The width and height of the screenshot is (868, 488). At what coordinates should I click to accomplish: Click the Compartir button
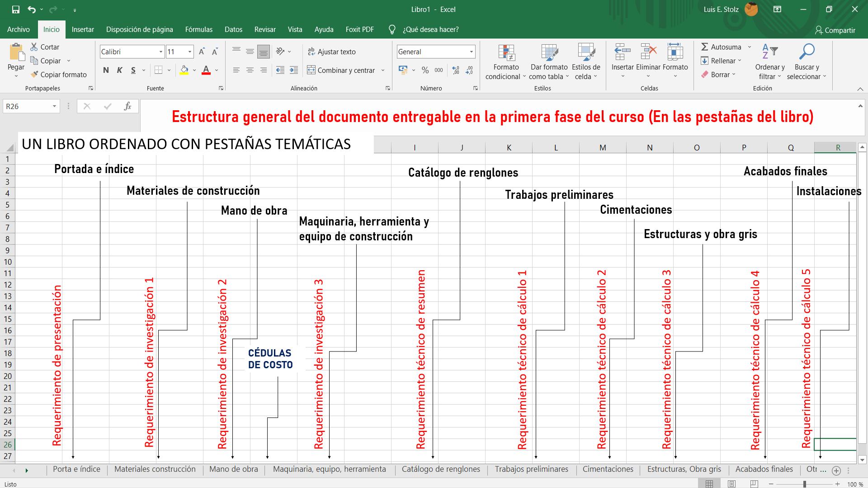coord(835,30)
